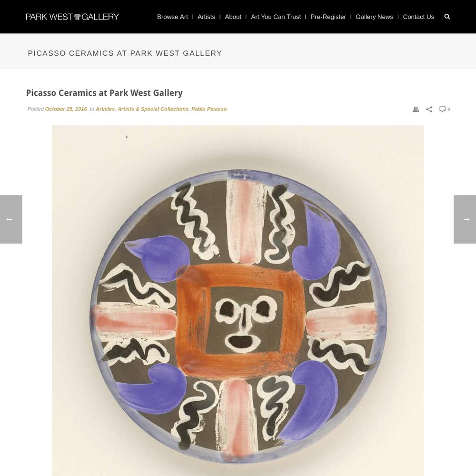Screen dimensions: 476x476
Task: Open the Articles category link
Action: [105, 109]
